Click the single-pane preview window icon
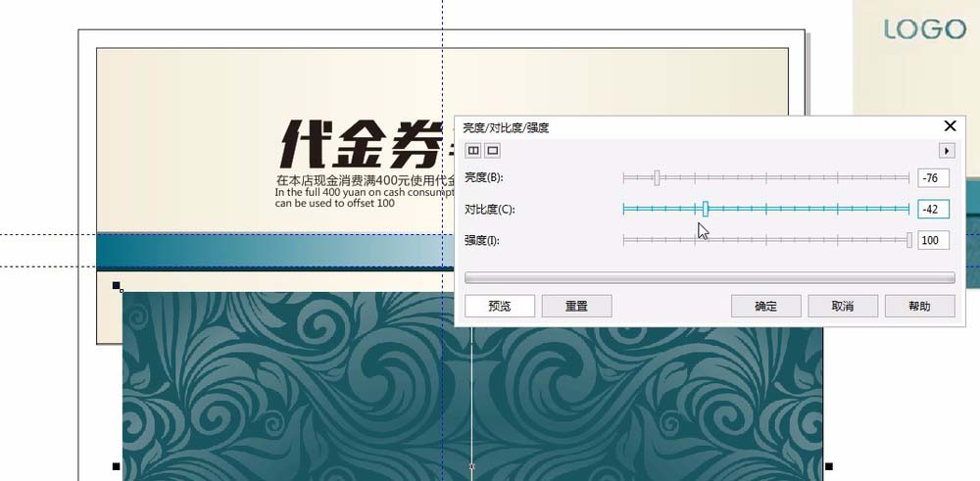The height and width of the screenshot is (481, 980). [x=493, y=151]
